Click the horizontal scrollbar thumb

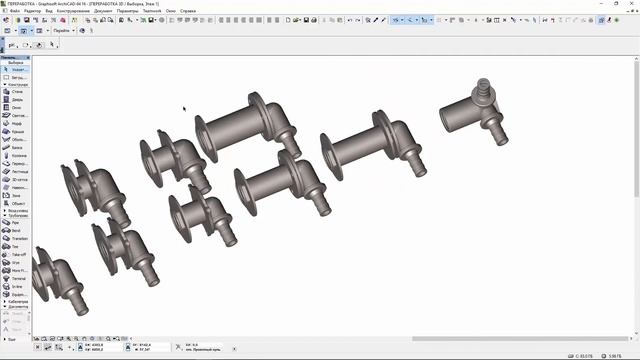[520, 338]
